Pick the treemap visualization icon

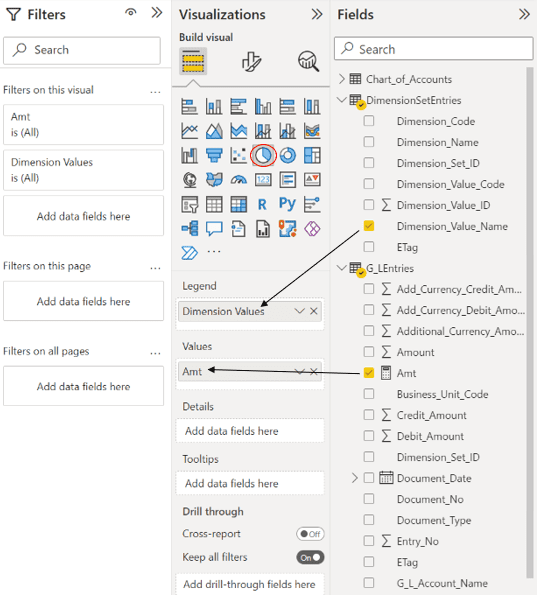(312, 156)
